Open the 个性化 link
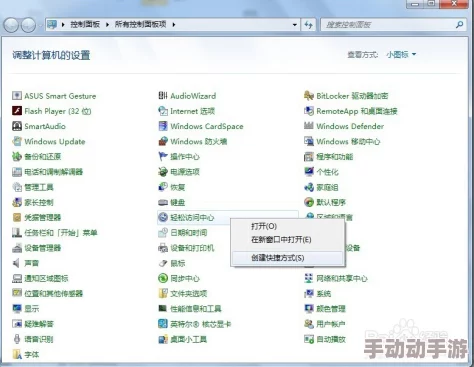The image size is (474, 367). coord(327,172)
